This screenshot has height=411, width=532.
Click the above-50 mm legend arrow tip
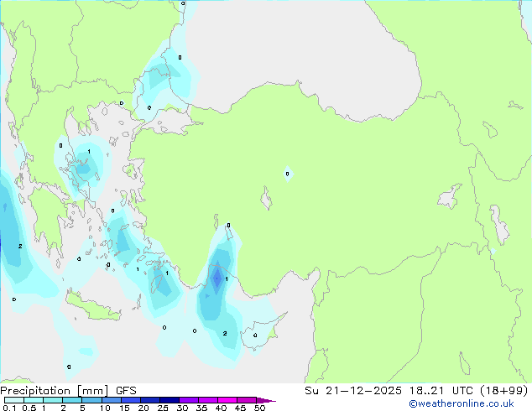tap(266, 400)
